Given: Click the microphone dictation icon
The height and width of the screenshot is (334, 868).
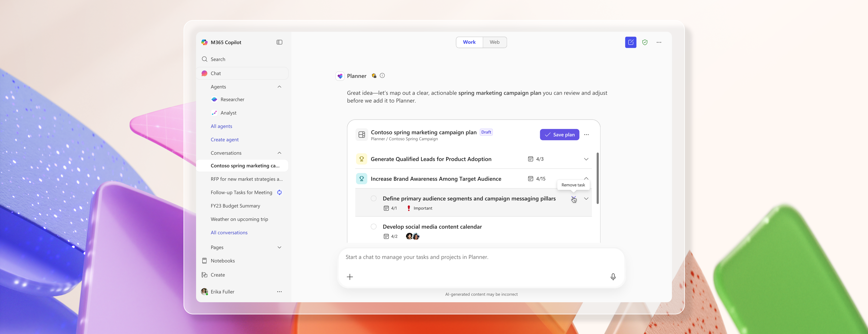Looking at the screenshot, I should (613, 277).
